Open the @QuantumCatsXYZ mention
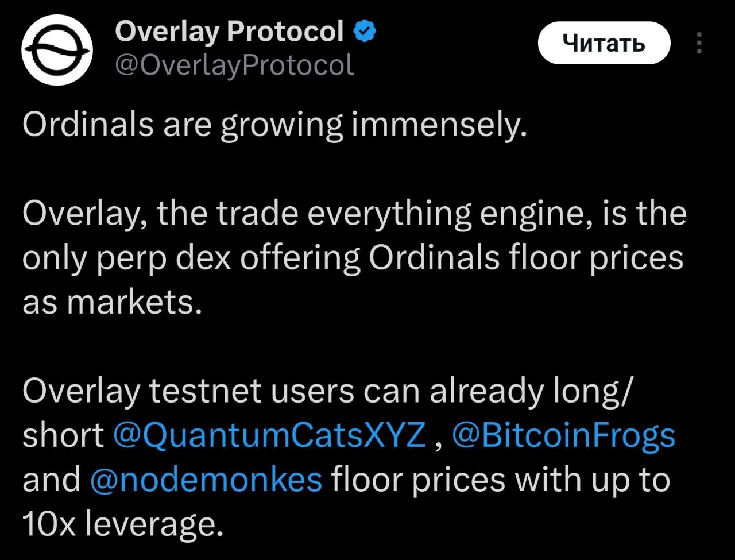 click(x=270, y=435)
